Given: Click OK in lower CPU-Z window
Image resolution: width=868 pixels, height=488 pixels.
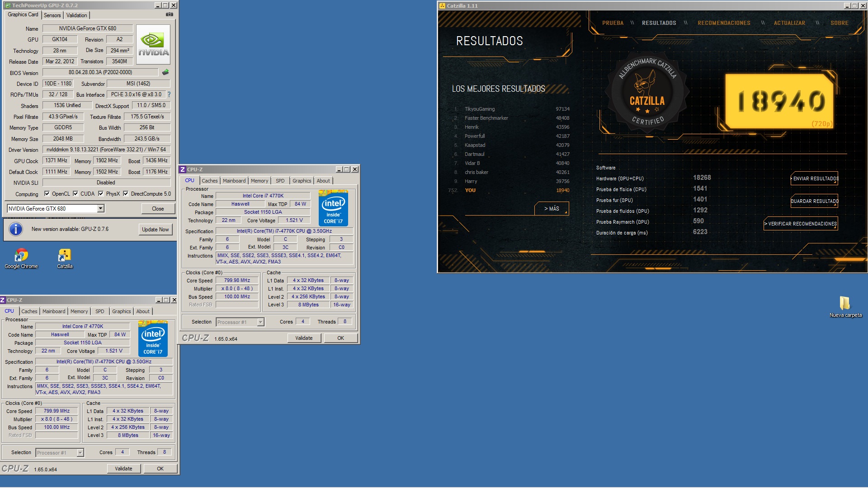Looking at the screenshot, I should pyautogui.click(x=160, y=469).
